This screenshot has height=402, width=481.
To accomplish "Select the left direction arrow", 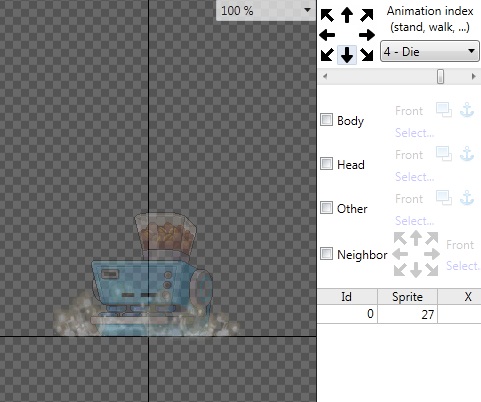I will [327, 35].
